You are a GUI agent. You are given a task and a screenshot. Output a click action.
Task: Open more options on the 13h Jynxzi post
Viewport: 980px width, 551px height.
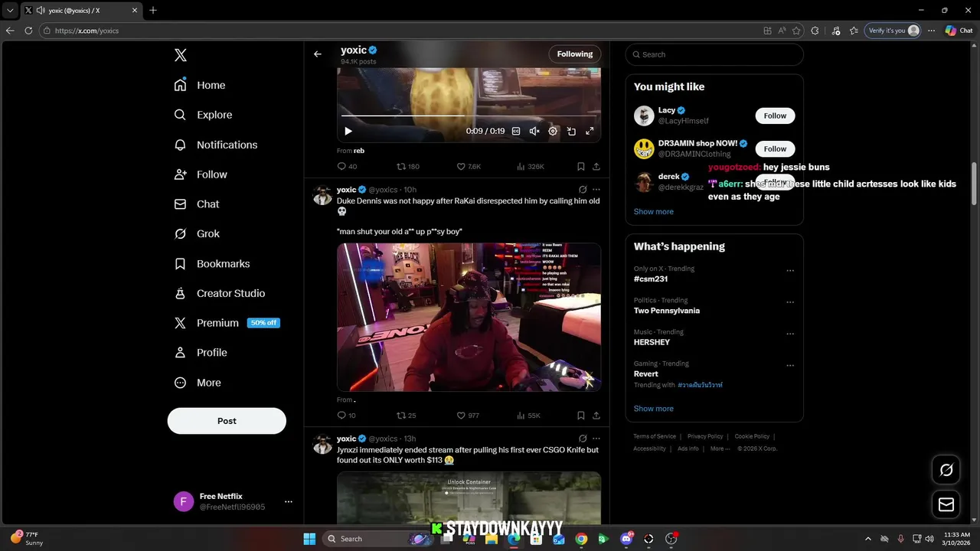coord(596,439)
